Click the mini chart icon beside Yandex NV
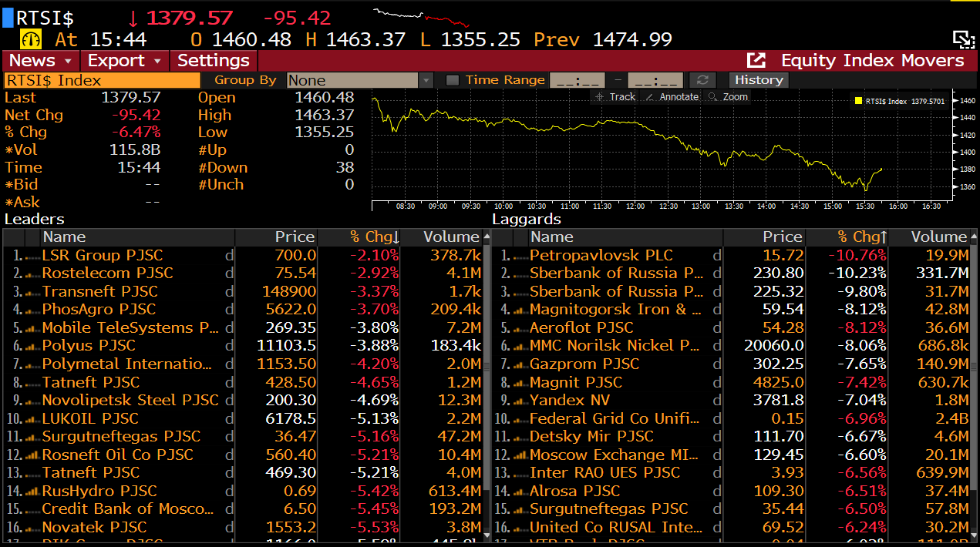 click(x=520, y=401)
